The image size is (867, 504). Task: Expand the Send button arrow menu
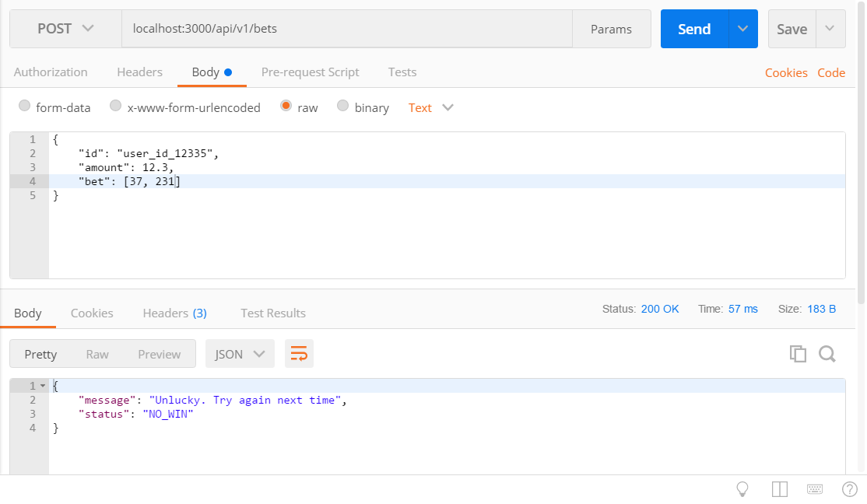coord(742,29)
